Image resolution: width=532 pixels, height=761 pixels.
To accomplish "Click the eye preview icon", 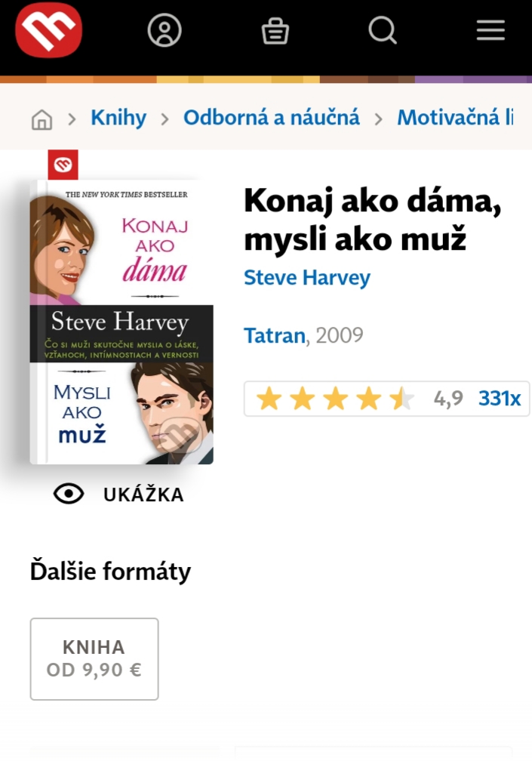I will click(69, 494).
